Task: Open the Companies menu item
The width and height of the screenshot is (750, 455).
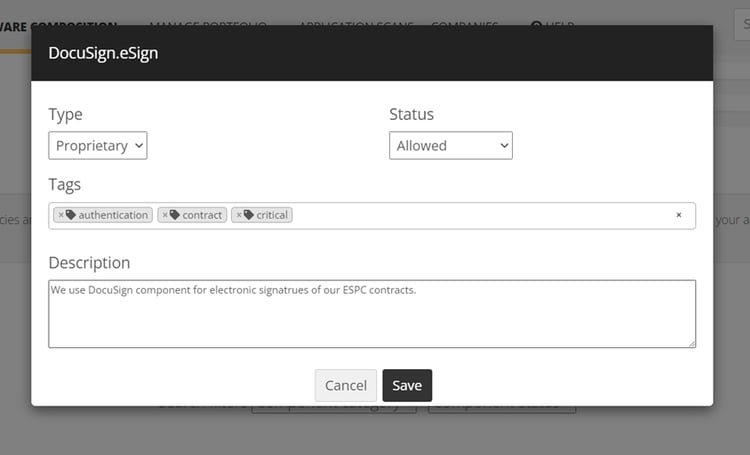Action: [x=465, y=26]
